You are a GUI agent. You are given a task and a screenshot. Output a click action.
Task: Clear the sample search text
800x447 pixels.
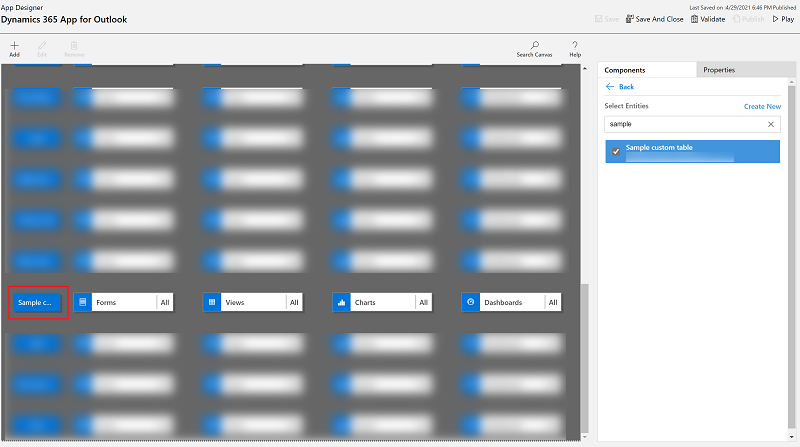(771, 124)
